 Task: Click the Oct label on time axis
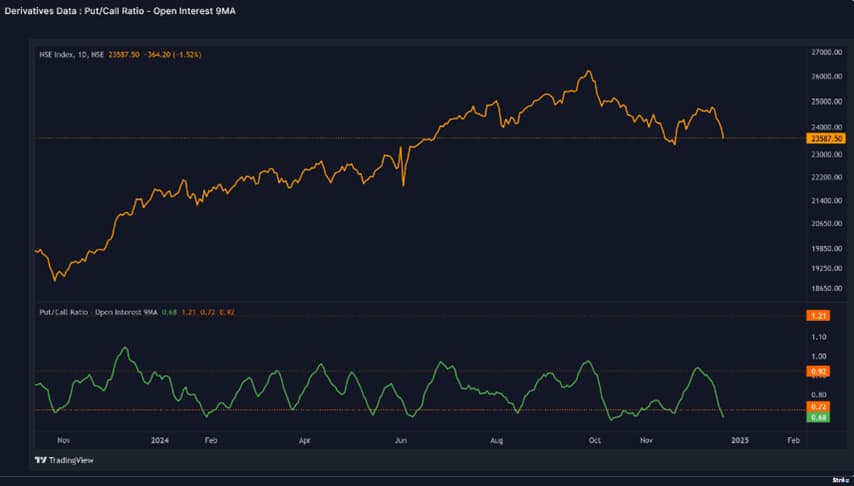point(595,439)
